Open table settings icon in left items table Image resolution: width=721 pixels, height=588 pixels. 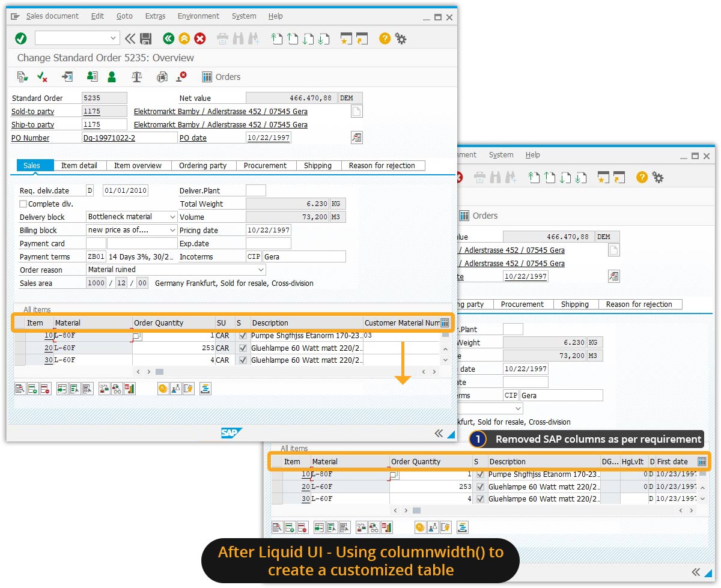445,323
